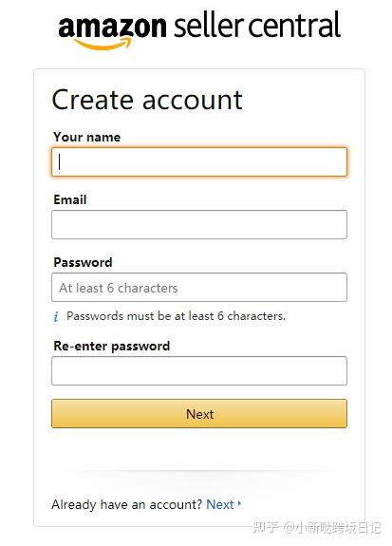392x546 pixels.
Task: Focus the Email input field
Action: (199, 225)
